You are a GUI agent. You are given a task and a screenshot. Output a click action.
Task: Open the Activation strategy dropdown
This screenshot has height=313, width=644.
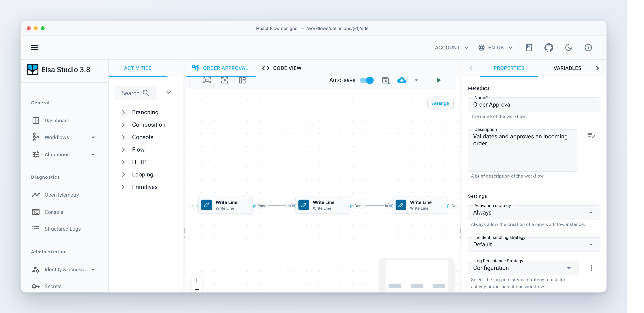point(534,213)
